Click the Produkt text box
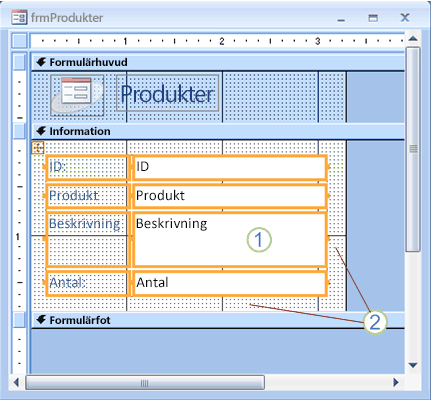This screenshot has height=401, width=432. pyautogui.click(x=229, y=196)
